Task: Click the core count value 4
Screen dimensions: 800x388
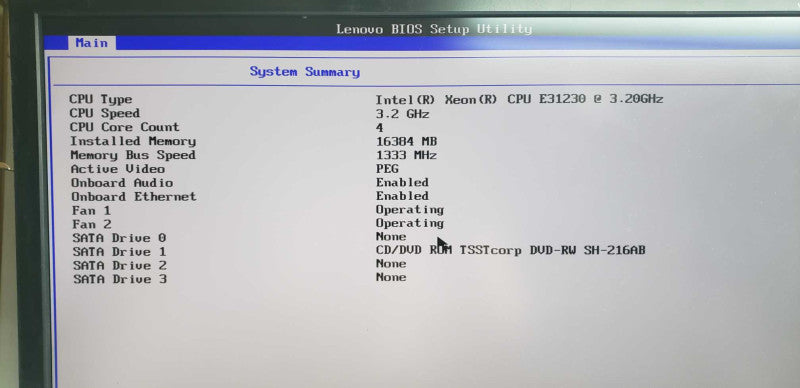Action: (379, 128)
